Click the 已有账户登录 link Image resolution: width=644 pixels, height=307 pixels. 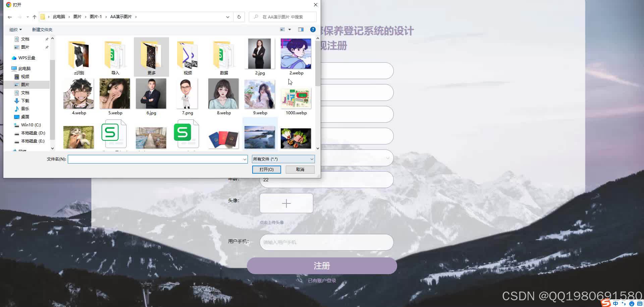[x=322, y=281]
